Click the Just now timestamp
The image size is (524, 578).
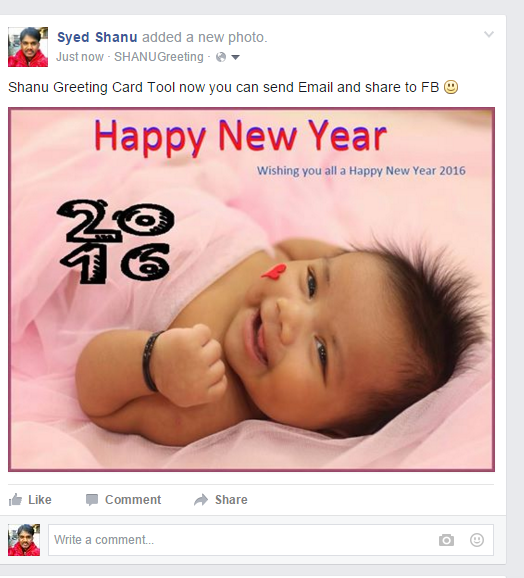click(80, 57)
